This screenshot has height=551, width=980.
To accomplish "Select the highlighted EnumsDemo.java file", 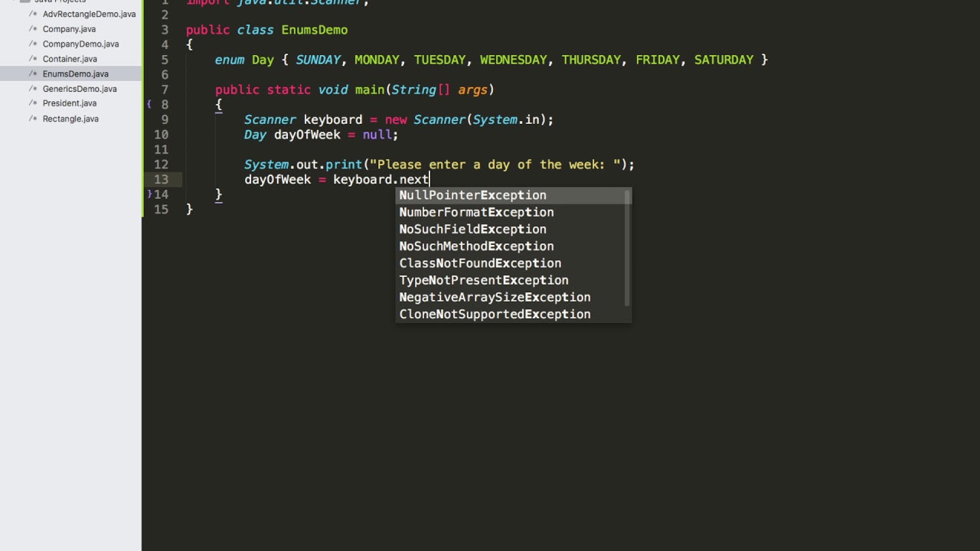I will click(75, 73).
